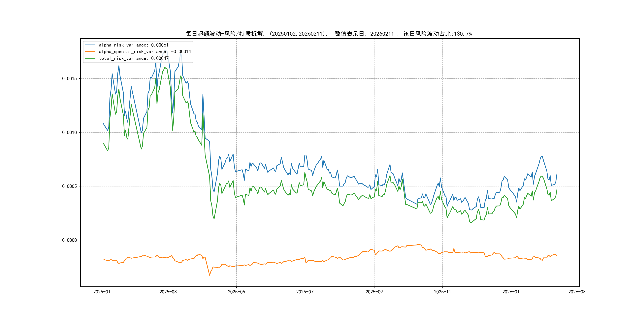Click the 2025-11 x-axis tick label

coord(442,292)
